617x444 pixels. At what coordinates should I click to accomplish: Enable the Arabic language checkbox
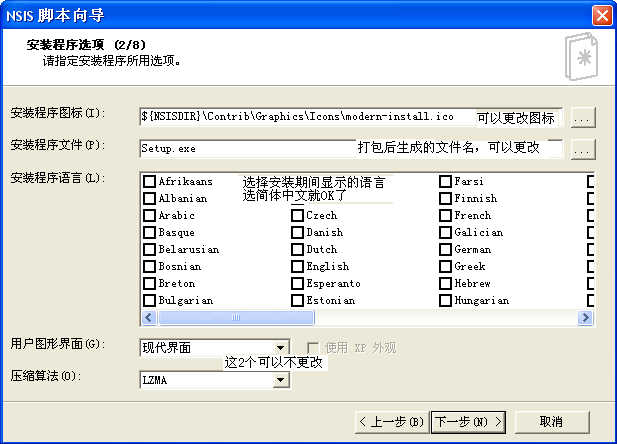tap(149, 215)
